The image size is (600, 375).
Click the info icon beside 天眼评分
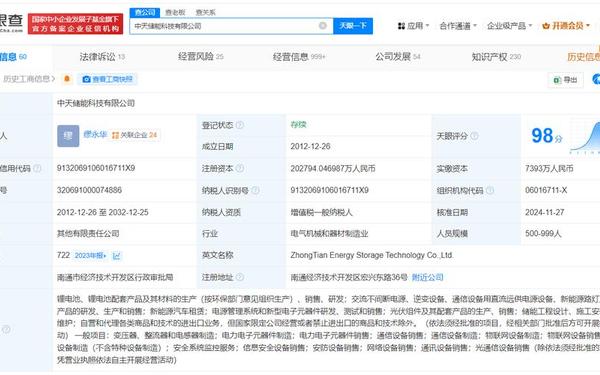pos(474,136)
